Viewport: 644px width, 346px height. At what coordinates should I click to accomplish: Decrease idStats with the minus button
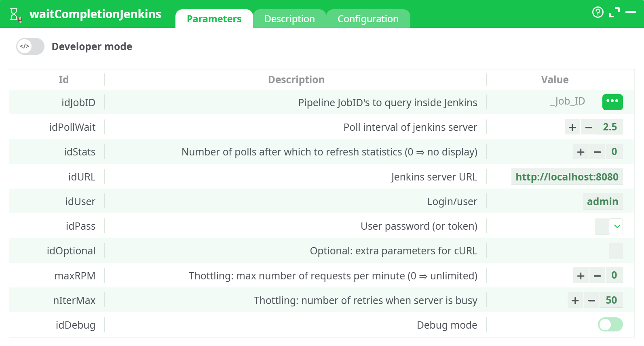pos(598,152)
